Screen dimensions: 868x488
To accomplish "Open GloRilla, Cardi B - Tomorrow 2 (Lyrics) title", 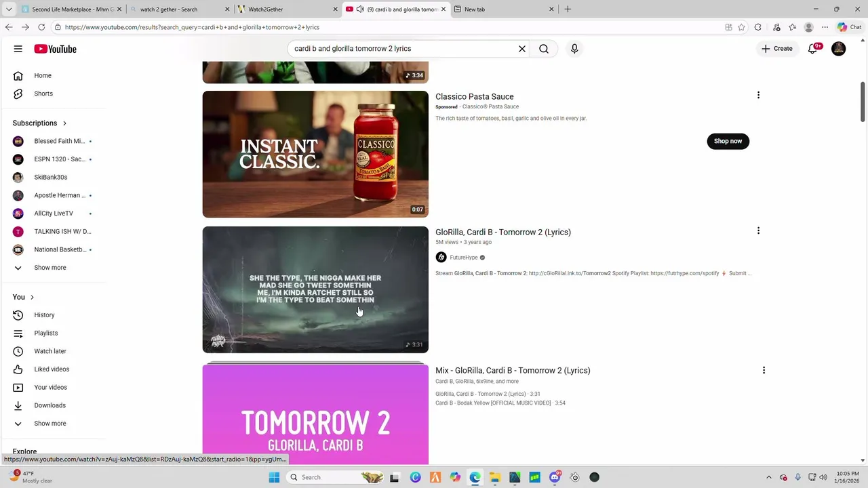I will tap(503, 232).
